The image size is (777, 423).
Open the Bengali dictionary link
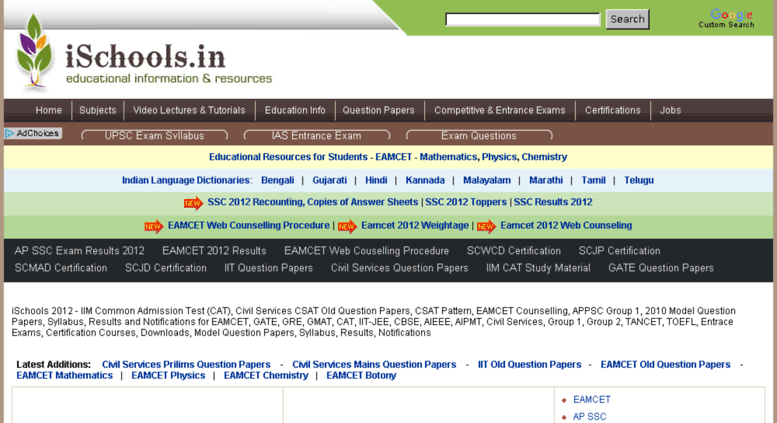point(278,180)
